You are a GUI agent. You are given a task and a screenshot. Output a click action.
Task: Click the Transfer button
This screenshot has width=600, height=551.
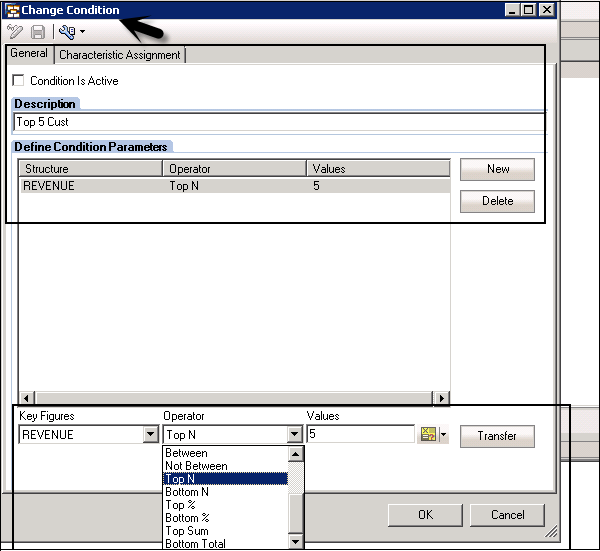coord(497,436)
